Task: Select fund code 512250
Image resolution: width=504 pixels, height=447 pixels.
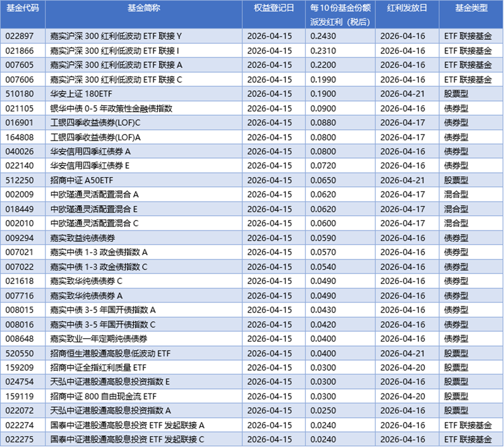Action: (x=19, y=180)
